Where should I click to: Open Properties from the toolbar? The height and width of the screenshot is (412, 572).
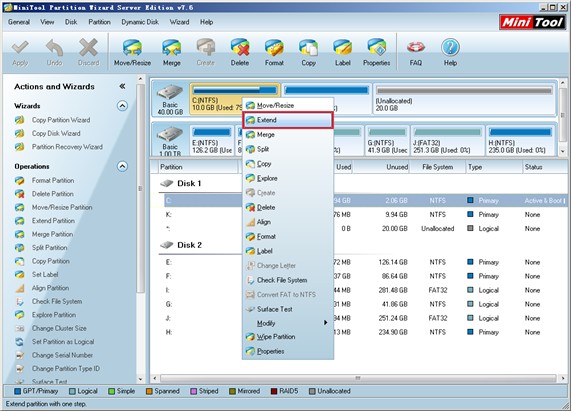point(376,52)
